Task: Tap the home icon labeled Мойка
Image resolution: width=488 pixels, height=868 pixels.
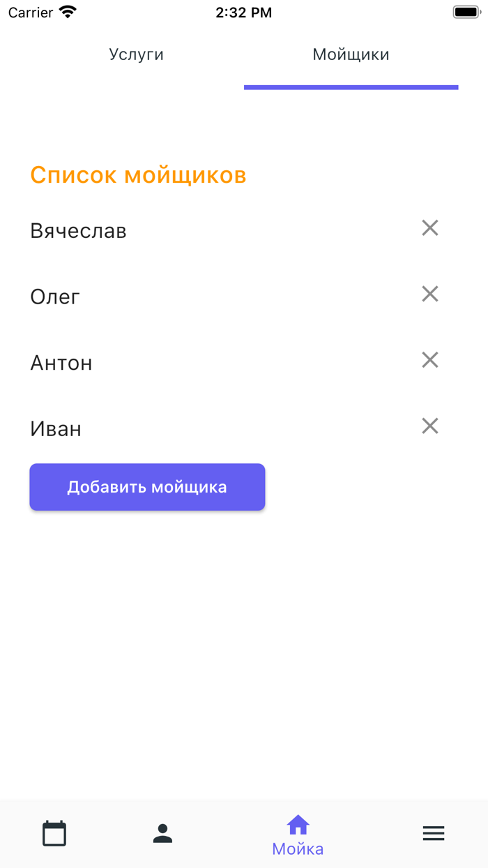Action: (x=298, y=825)
